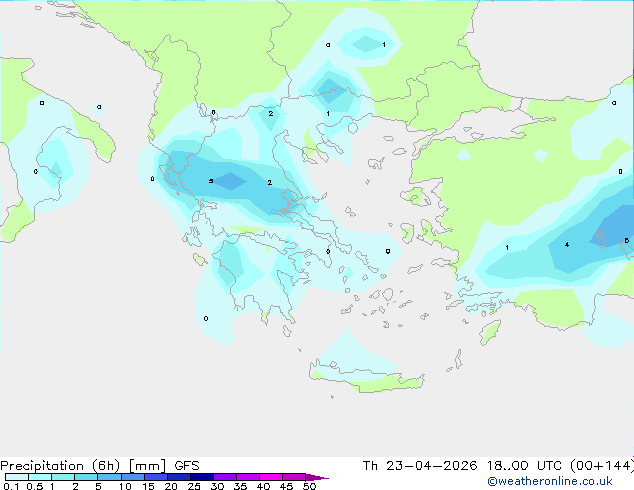
Task: Click the "0.5" legend tick label
Action: pyautogui.click(x=35, y=486)
